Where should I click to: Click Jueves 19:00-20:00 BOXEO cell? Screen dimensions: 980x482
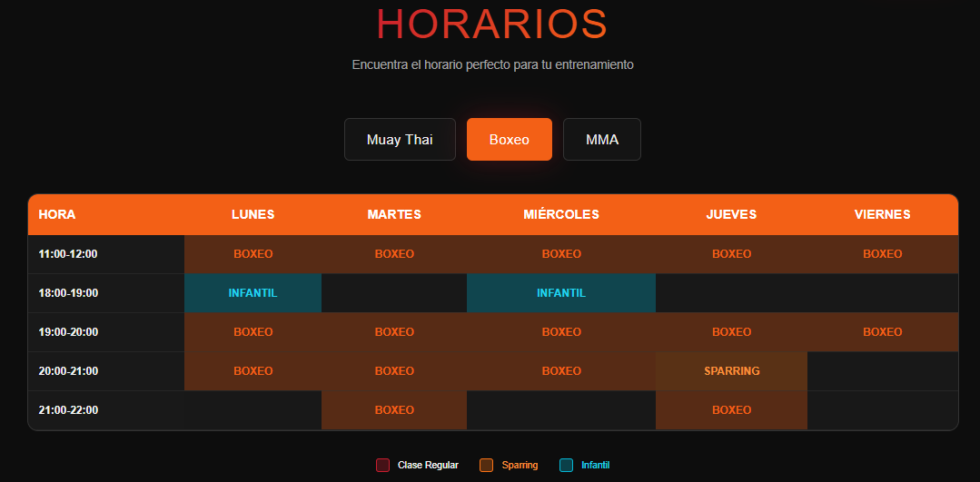point(731,332)
